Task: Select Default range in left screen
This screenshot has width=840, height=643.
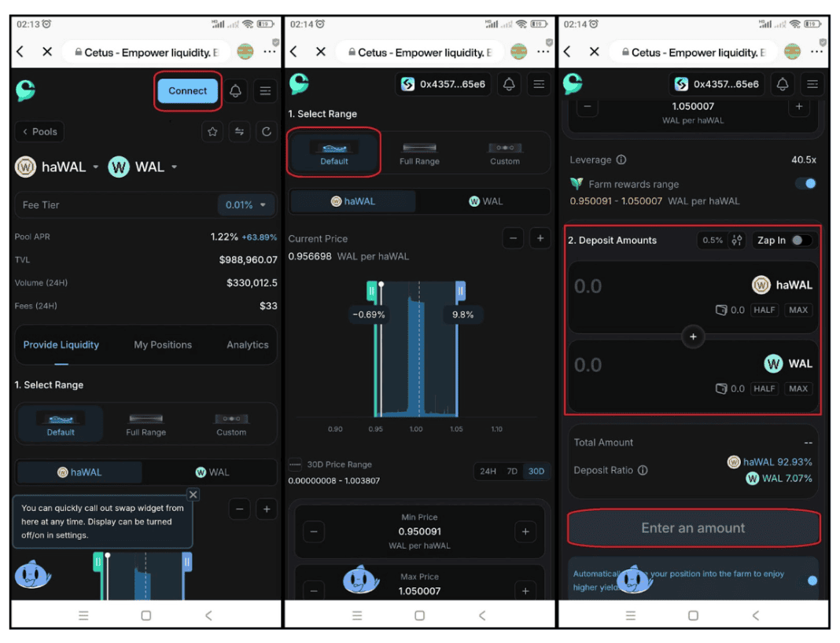Action: (61, 424)
